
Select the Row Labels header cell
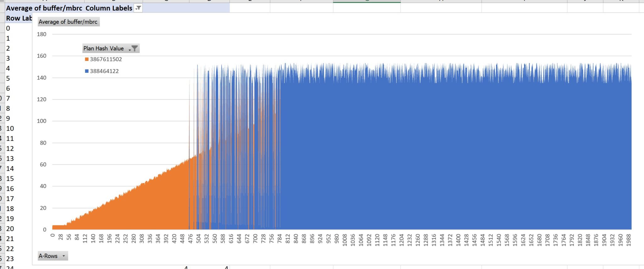click(x=19, y=18)
